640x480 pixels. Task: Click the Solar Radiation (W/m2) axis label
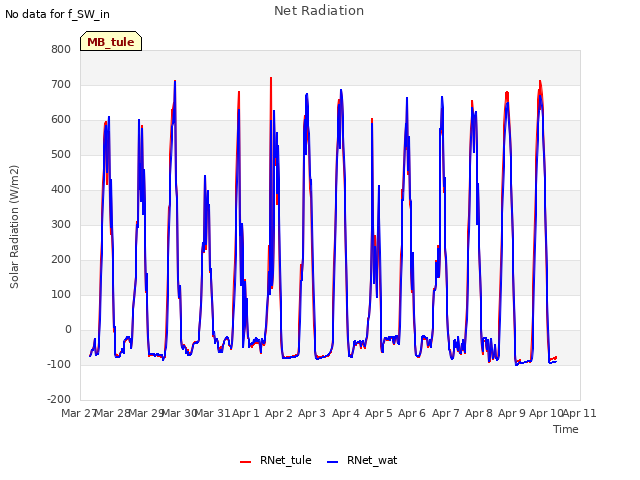pos(14,227)
